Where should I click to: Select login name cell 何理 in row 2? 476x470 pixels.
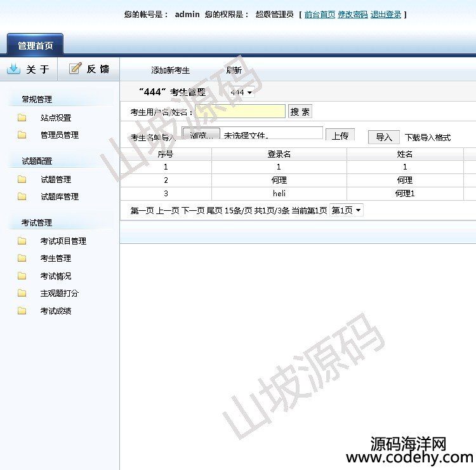pyautogui.click(x=279, y=180)
